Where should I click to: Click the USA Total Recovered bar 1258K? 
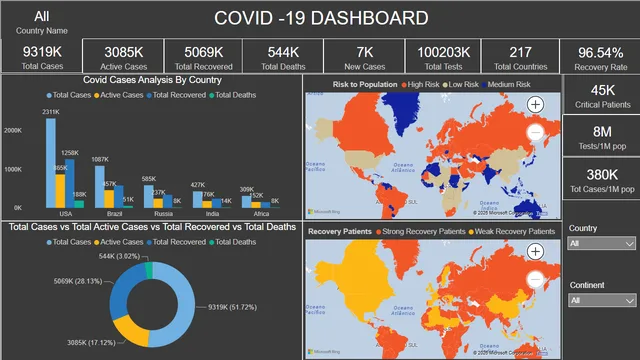coord(70,184)
